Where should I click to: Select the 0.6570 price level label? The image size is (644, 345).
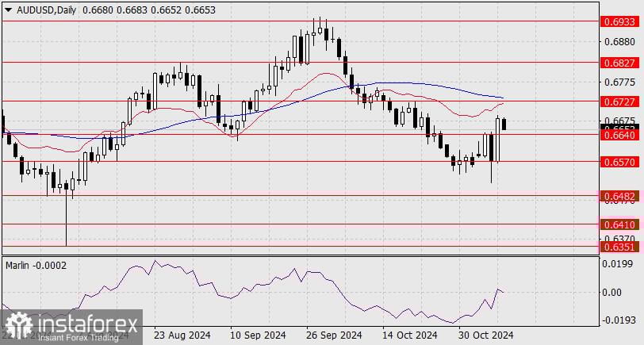click(619, 162)
